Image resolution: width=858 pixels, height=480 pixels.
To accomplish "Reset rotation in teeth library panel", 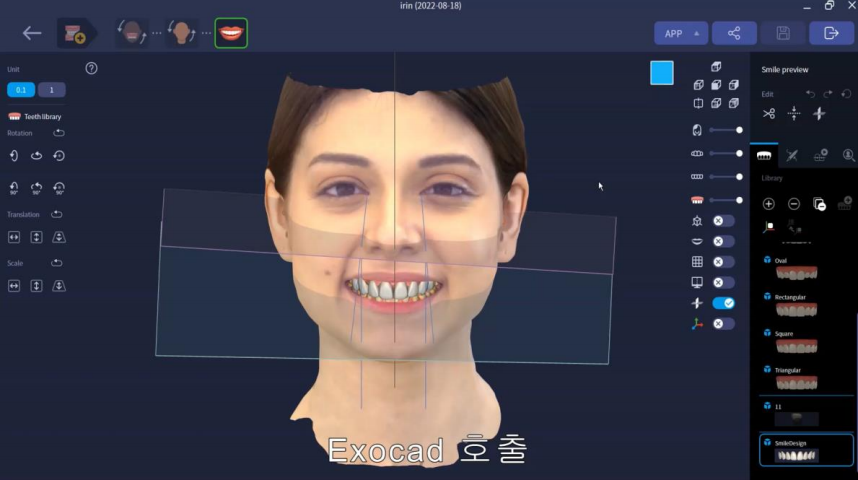I will pyautogui.click(x=59, y=133).
